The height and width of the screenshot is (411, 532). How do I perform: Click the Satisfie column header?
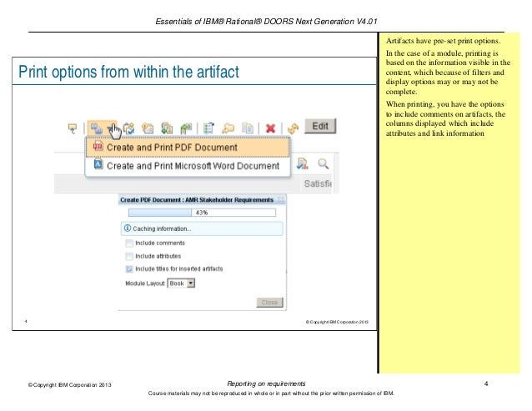[318, 183]
